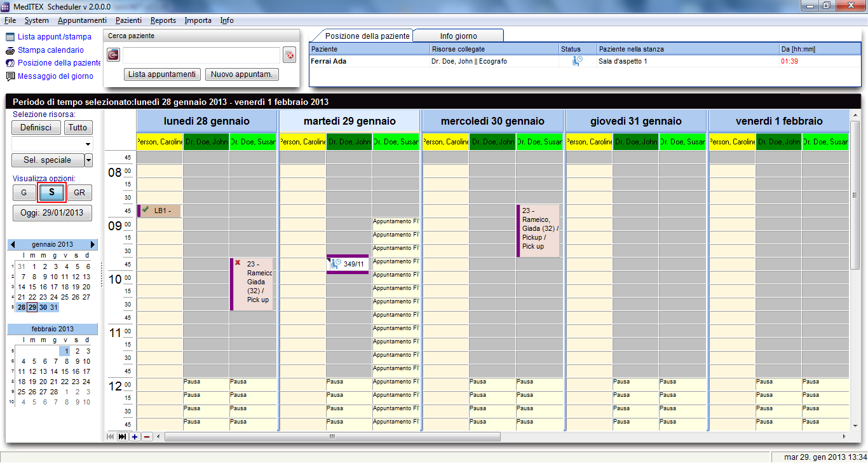
Task: Switch to the Info giorno tab
Action: 458,36
